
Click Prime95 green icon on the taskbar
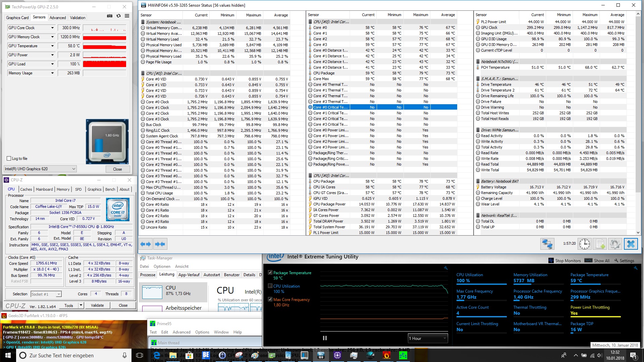[403, 355]
